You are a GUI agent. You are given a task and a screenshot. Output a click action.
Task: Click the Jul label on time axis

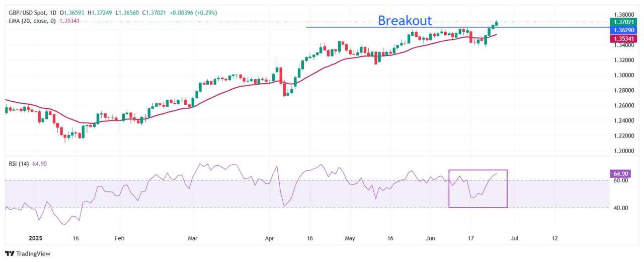click(x=514, y=237)
